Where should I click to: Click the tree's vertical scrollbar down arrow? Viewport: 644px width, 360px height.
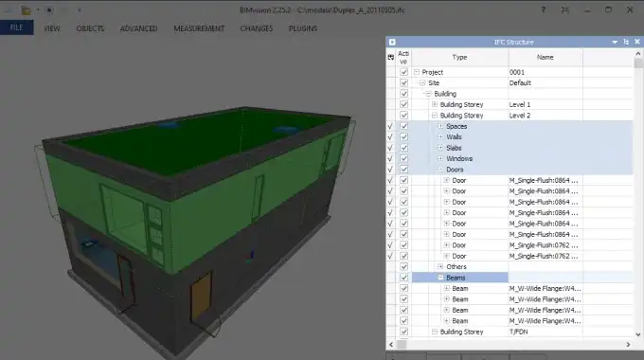pos(637,334)
